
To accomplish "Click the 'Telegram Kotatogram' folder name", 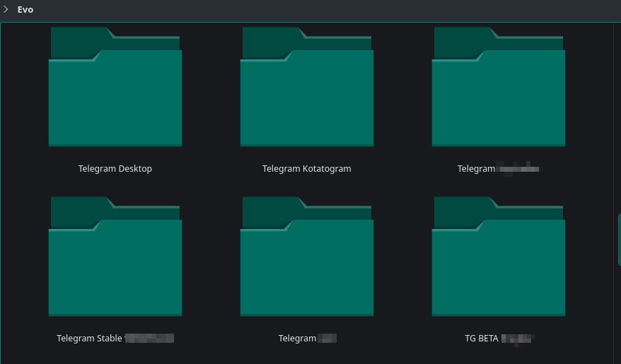I will tap(306, 169).
